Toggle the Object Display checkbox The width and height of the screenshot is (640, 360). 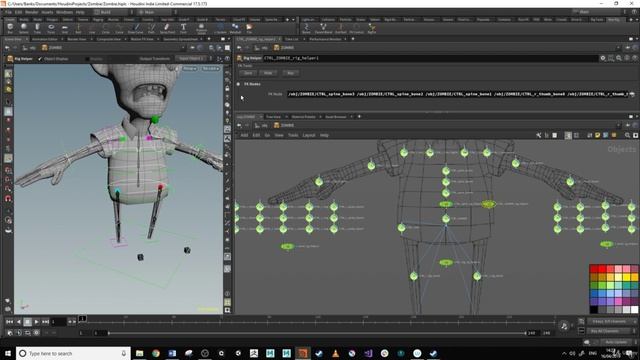click(x=40, y=59)
